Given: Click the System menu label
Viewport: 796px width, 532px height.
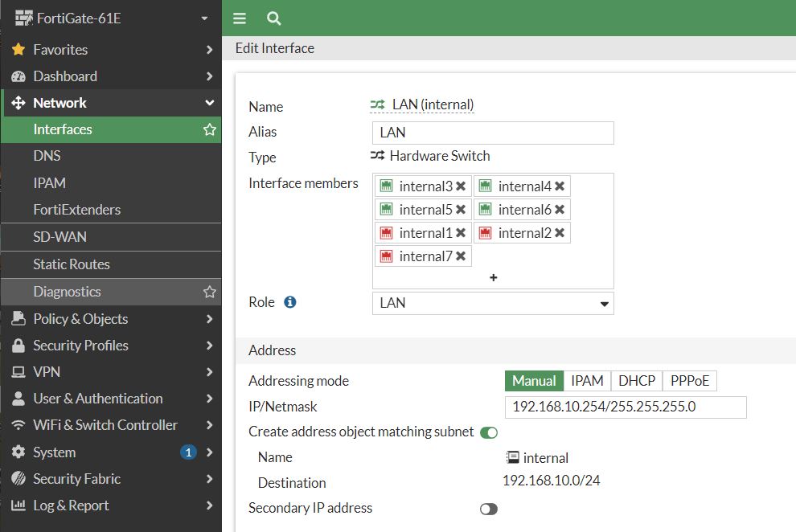Looking at the screenshot, I should tap(55, 452).
